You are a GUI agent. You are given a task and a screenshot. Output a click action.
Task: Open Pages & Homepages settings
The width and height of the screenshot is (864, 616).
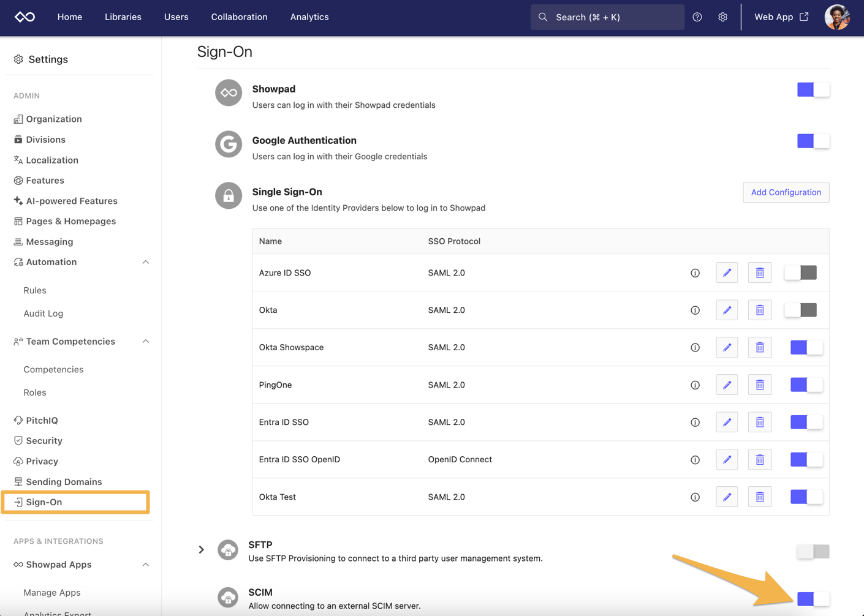pyautogui.click(x=65, y=221)
